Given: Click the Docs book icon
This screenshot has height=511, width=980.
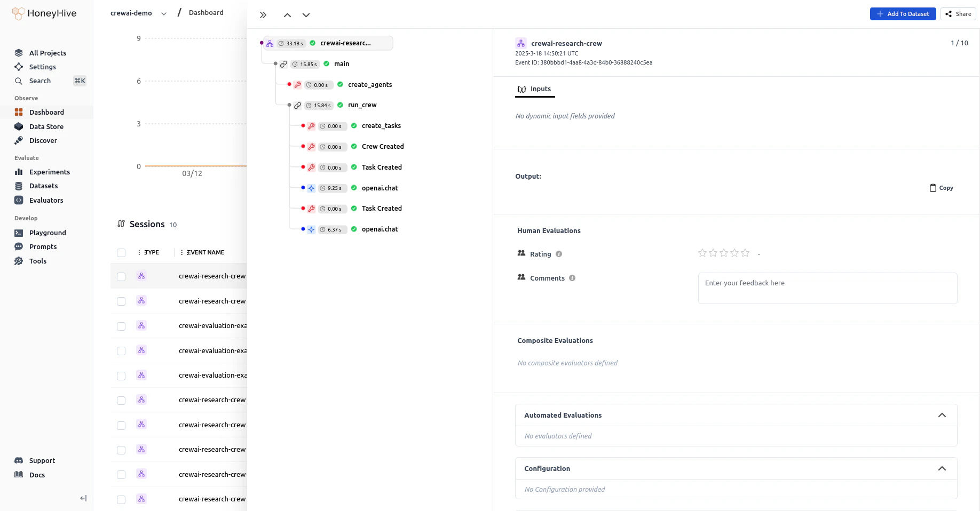Looking at the screenshot, I should (x=19, y=474).
